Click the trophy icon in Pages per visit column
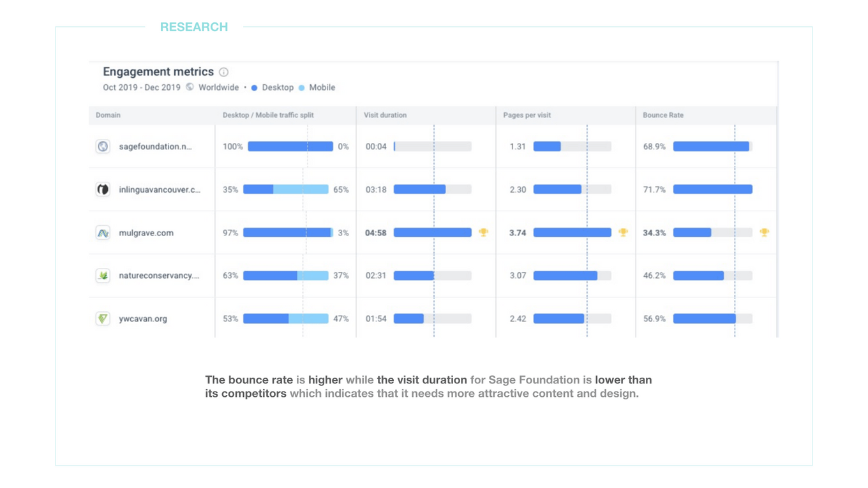This screenshot has height=488, width=868. [623, 233]
